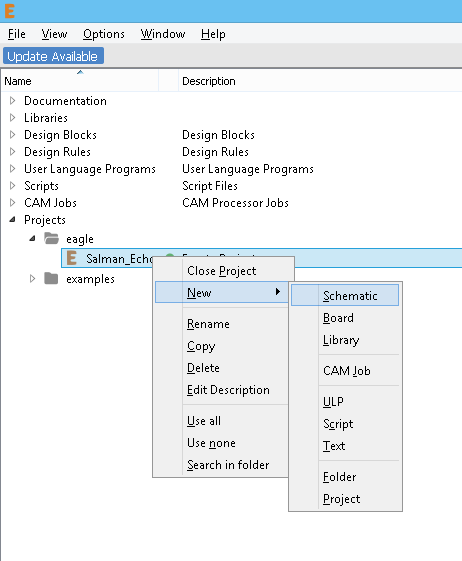The image size is (462, 561).
Task: Click the eagle folder icon
Action: coord(51,238)
